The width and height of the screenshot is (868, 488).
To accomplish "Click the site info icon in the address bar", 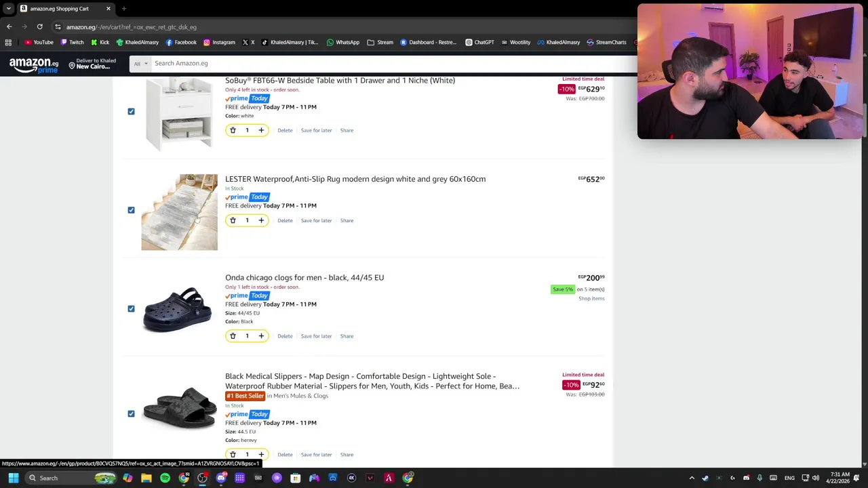I will click(58, 27).
